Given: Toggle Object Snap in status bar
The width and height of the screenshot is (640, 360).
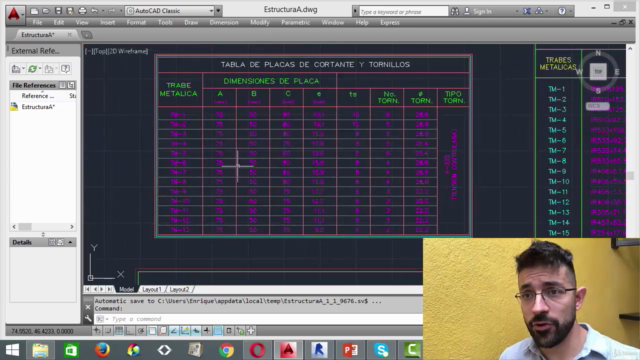Looking at the screenshot, I should coord(152,331).
